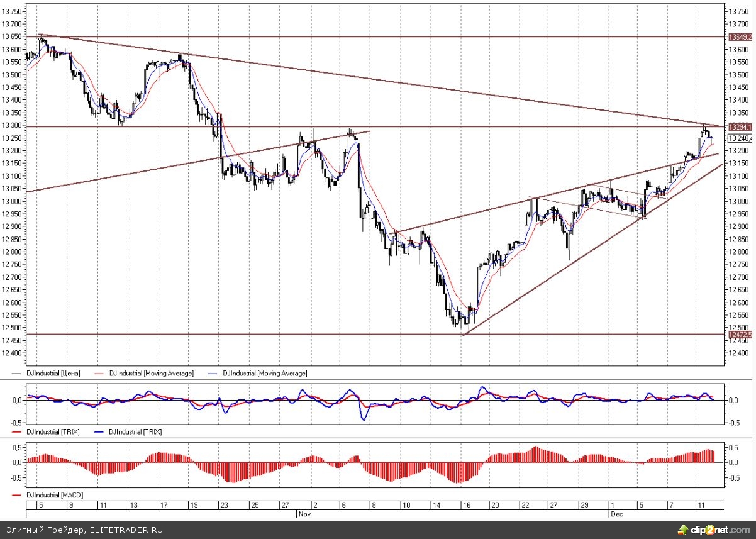Select the 12472.5 support level price tag
Image resolution: width=756 pixels, height=539 pixels.
[740, 335]
